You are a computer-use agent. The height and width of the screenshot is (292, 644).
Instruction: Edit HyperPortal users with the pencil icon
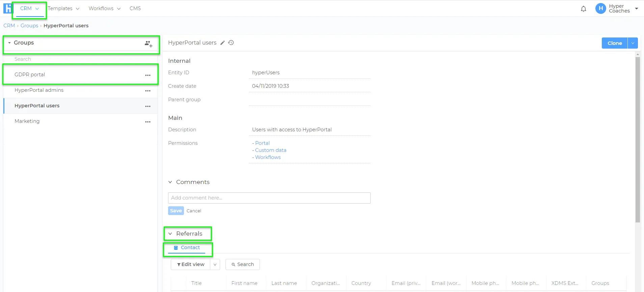click(x=222, y=43)
